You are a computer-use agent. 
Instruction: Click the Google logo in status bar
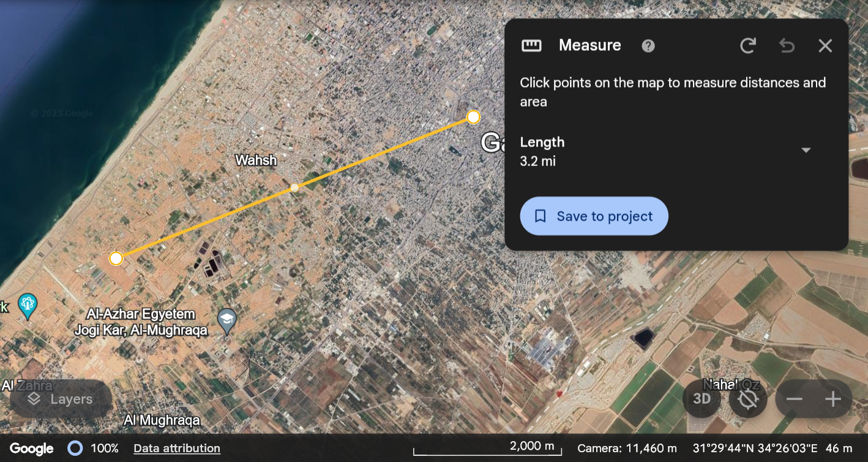(32, 449)
